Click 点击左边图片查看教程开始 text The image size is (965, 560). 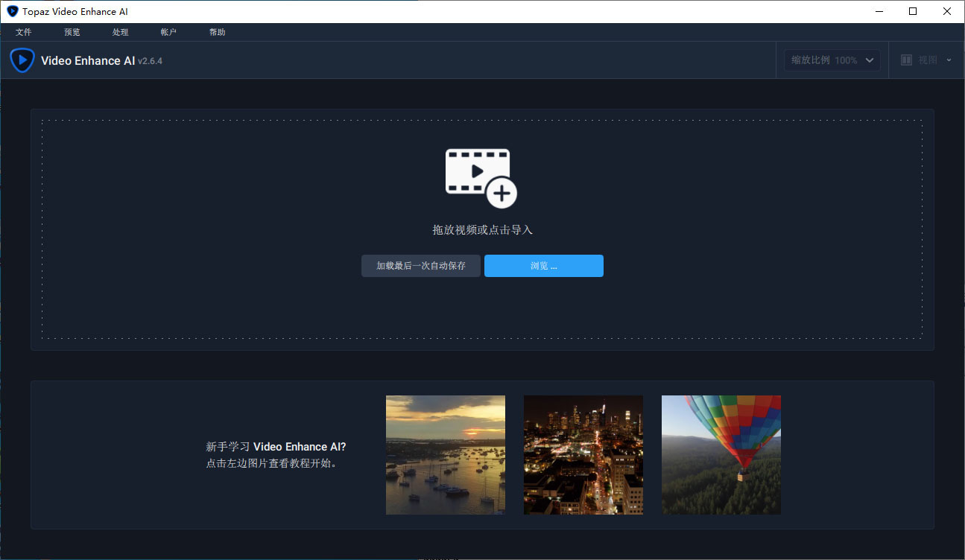(271, 463)
